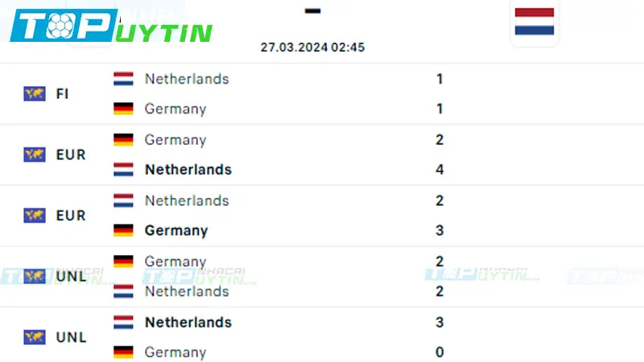This screenshot has width=644, height=362.
Task: Open bold Germany team in 2-3 match
Action: pyautogui.click(x=176, y=230)
